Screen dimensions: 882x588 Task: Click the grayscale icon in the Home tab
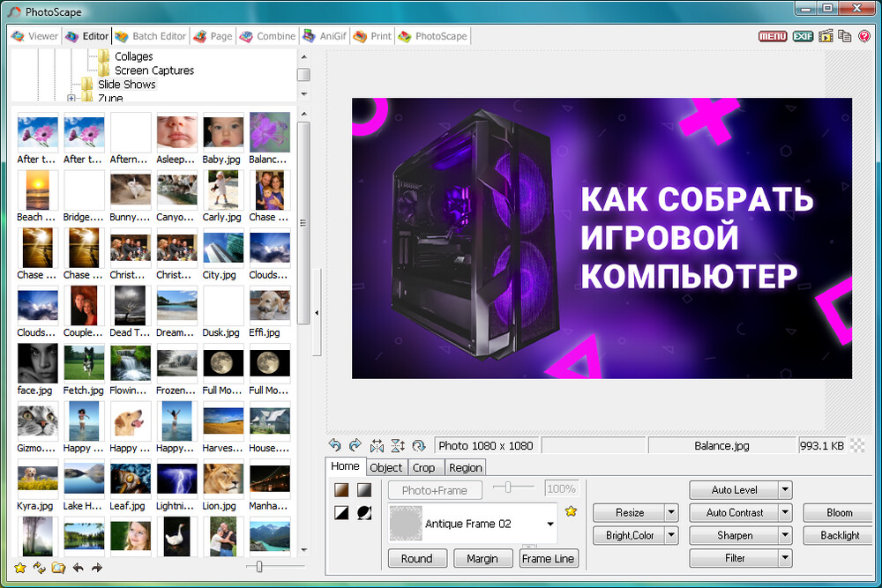click(x=363, y=490)
